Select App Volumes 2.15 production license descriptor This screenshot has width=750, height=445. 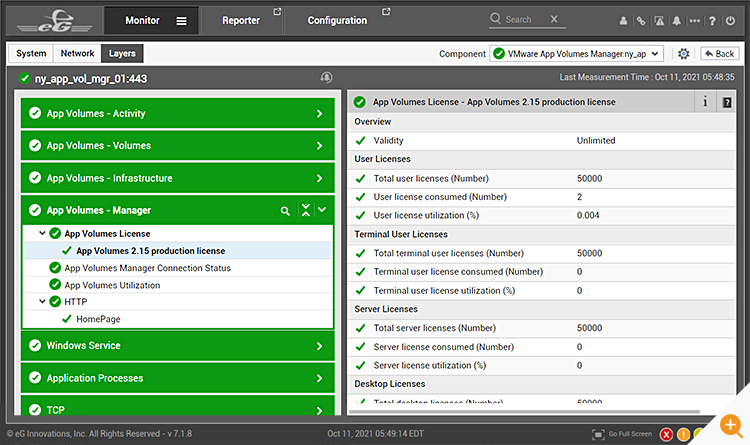[x=150, y=251]
